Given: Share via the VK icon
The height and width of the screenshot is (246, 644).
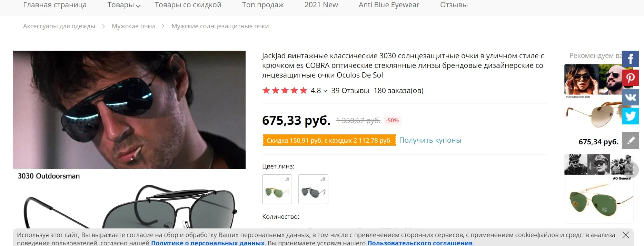Looking at the screenshot, I should pos(631,97).
